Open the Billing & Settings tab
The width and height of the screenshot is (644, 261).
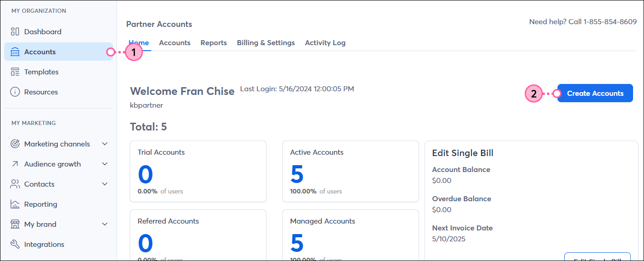266,42
